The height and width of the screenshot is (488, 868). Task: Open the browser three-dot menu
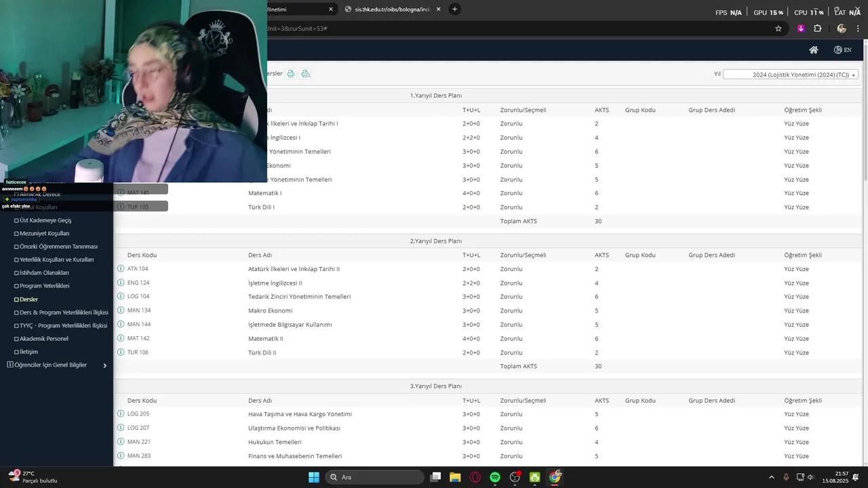point(859,28)
